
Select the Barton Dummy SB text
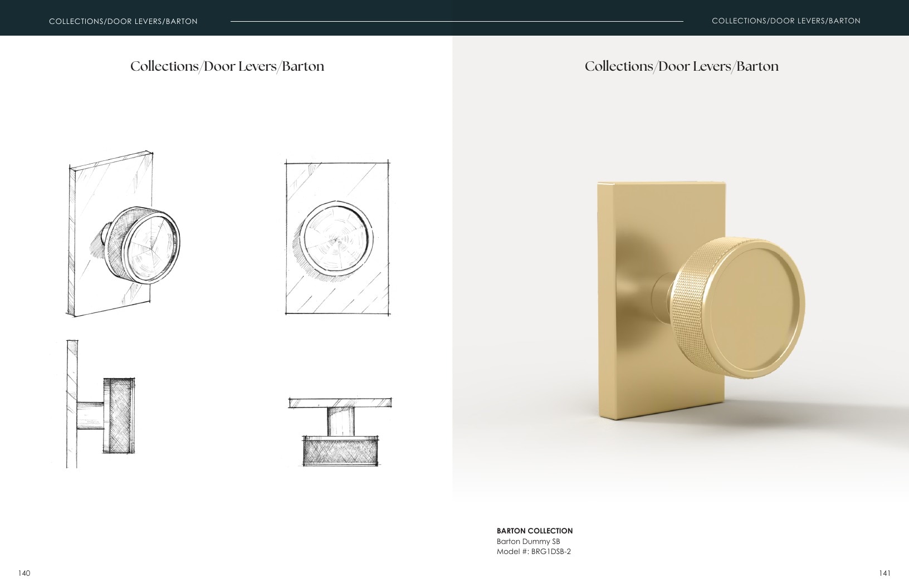(528, 541)
